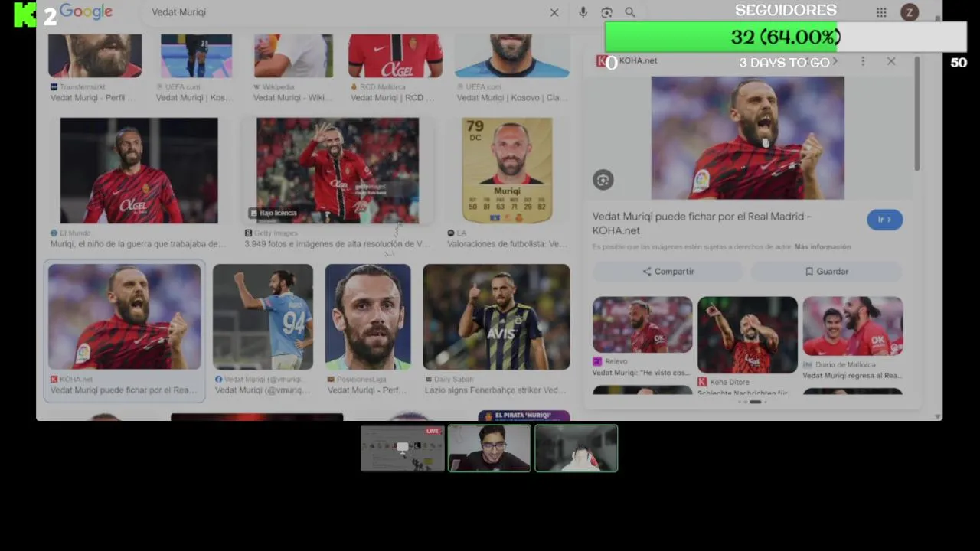Click the Relevo caption Vedat Muriqi: He visto
980x551 pixels.
point(642,373)
